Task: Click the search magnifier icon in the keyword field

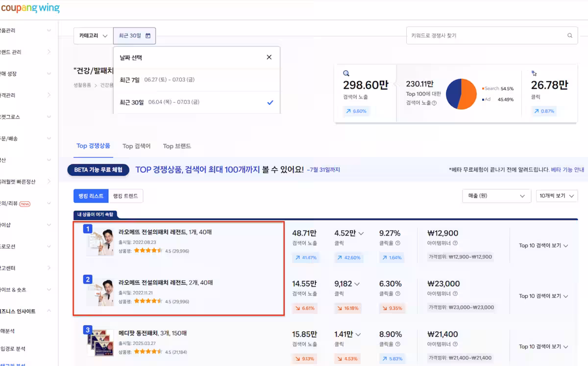Action: point(570,36)
